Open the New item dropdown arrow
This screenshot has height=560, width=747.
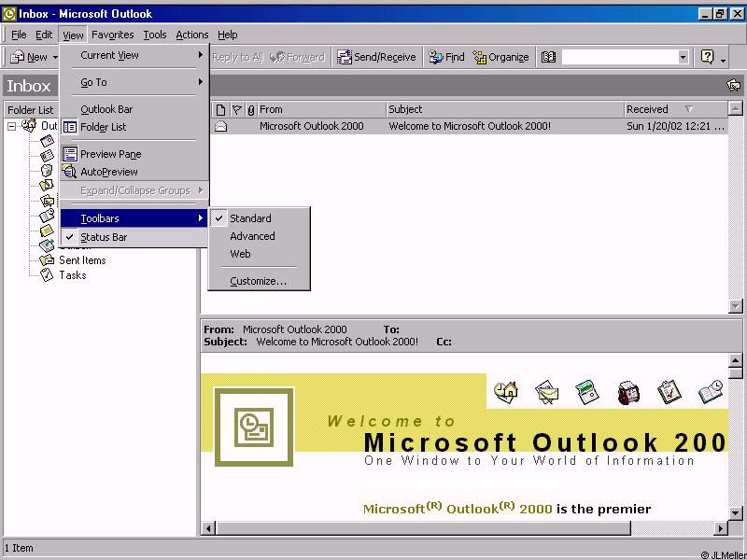tap(55, 57)
